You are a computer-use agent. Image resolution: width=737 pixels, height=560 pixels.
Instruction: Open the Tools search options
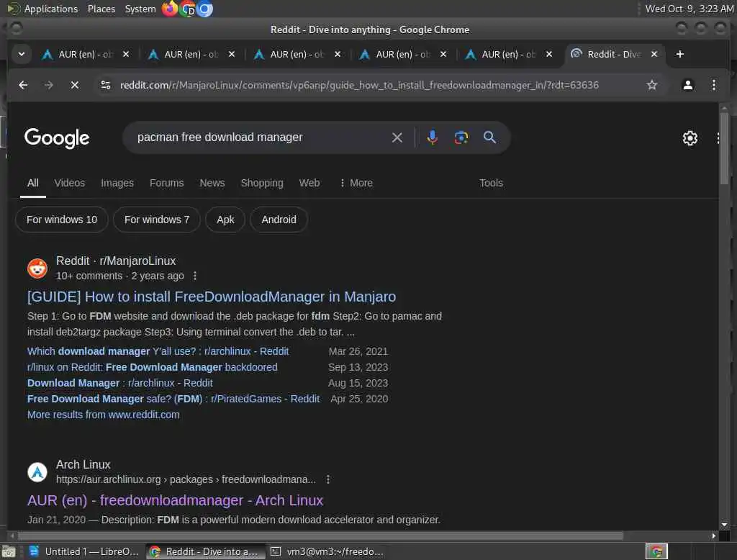[x=491, y=183]
